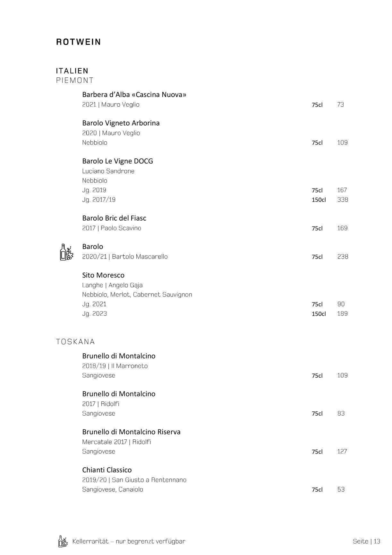
Task: Click the "Kellerrarität – nur begrenzt verfügbar" legend text
Action: (x=129, y=542)
